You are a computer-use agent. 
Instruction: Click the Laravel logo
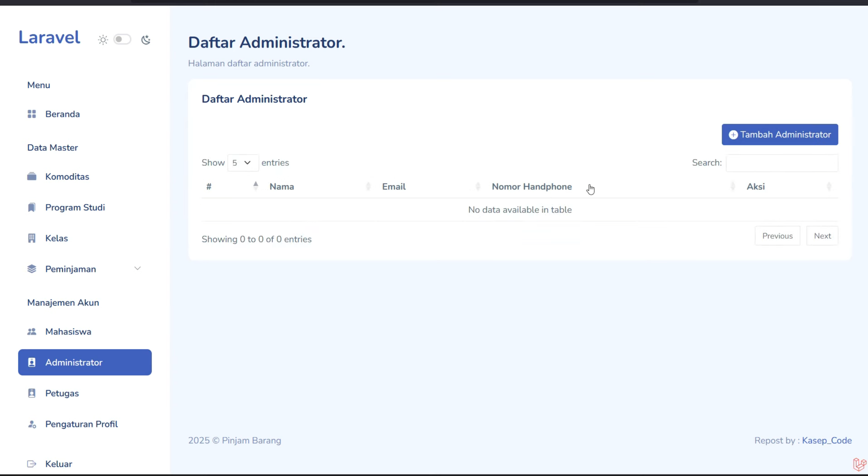click(50, 37)
